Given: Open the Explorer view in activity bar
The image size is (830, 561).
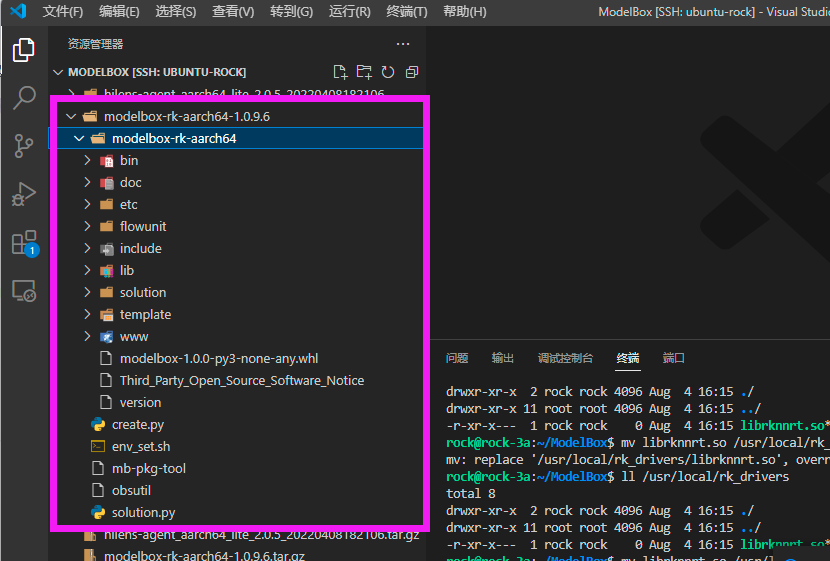Looking at the screenshot, I should pos(24,50).
